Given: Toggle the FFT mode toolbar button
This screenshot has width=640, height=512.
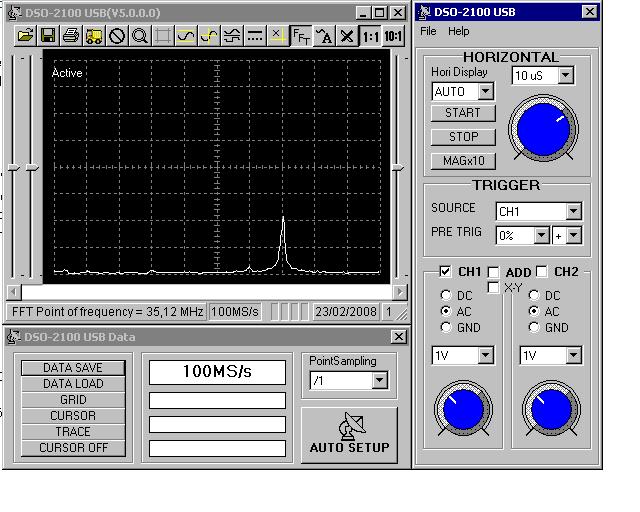Looking at the screenshot, I should coord(301,36).
